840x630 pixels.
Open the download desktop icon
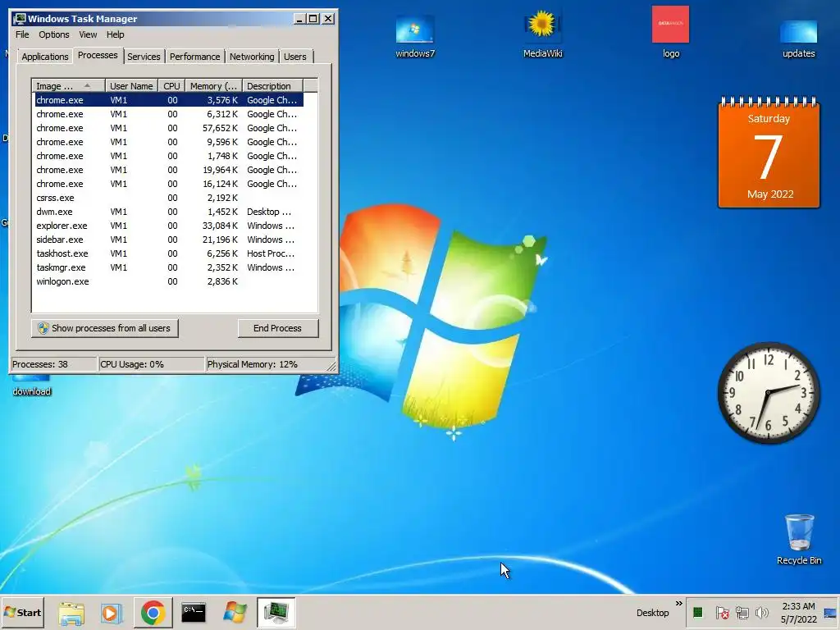[31, 386]
